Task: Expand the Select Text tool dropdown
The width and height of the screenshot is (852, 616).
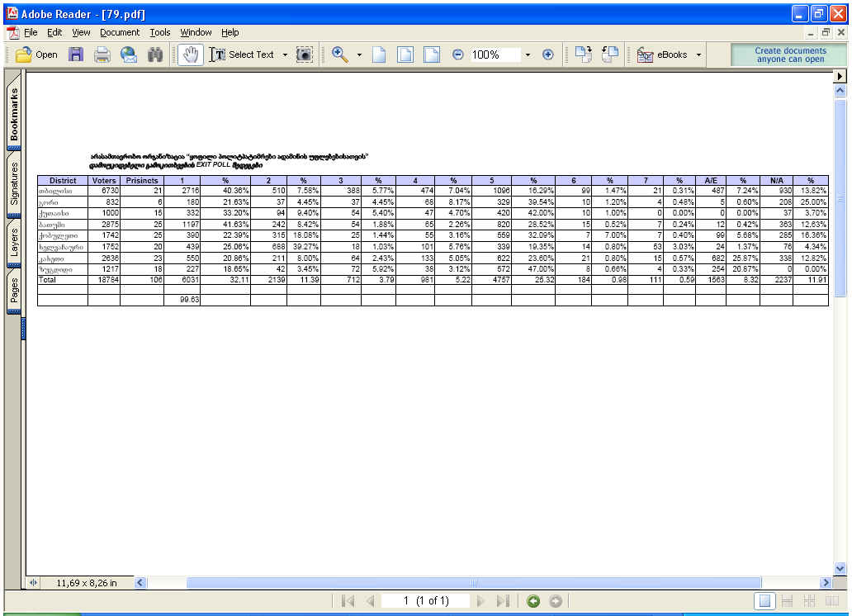Action: pyautogui.click(x=285, y=54)
